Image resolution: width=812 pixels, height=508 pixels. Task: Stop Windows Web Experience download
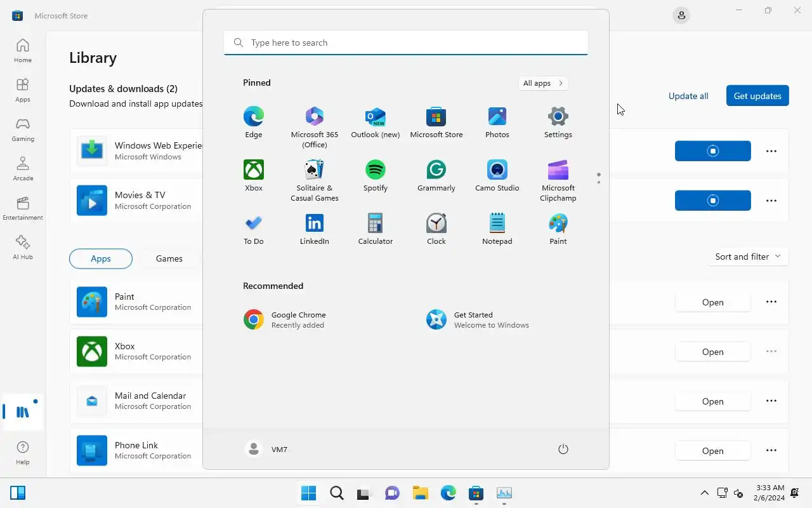click(713, 151)
